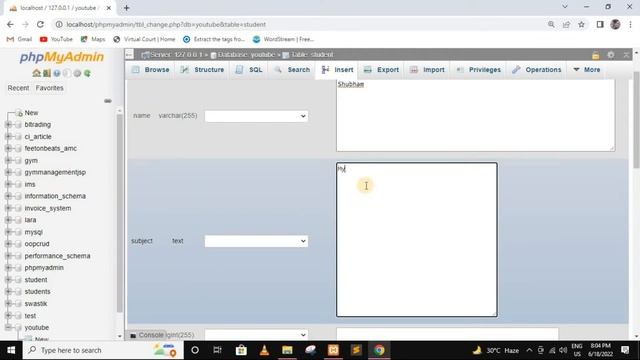The image size is (640, 360).
Task: Open the Operations tab
Action: [537, 70]
